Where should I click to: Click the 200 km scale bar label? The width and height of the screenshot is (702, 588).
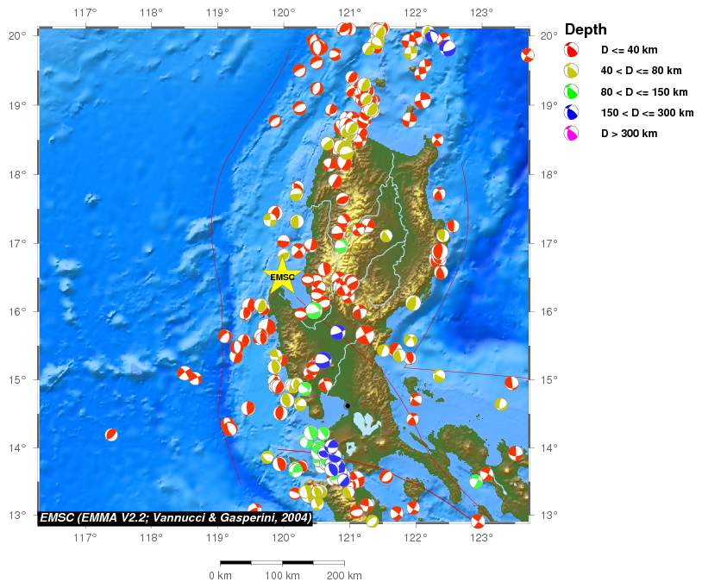[344, 575]
